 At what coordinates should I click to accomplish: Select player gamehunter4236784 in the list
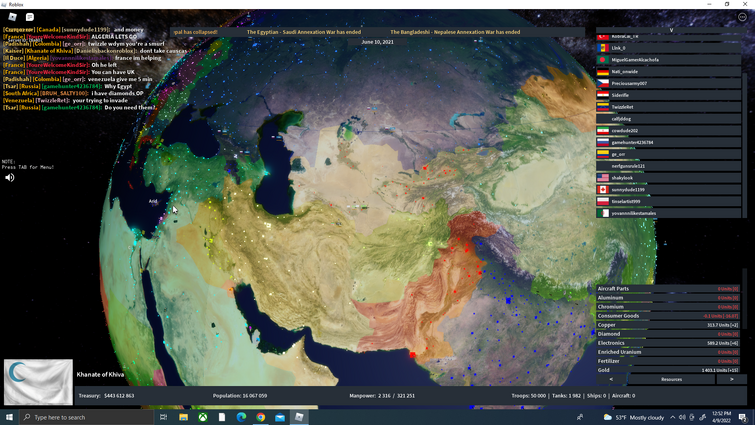[x=668, y=142]
